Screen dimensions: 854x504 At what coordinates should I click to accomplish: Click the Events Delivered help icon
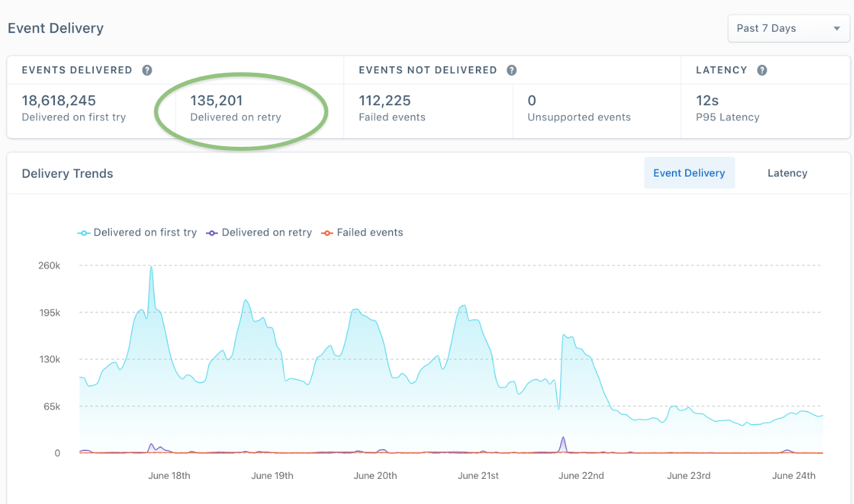(x=147, y=70)
